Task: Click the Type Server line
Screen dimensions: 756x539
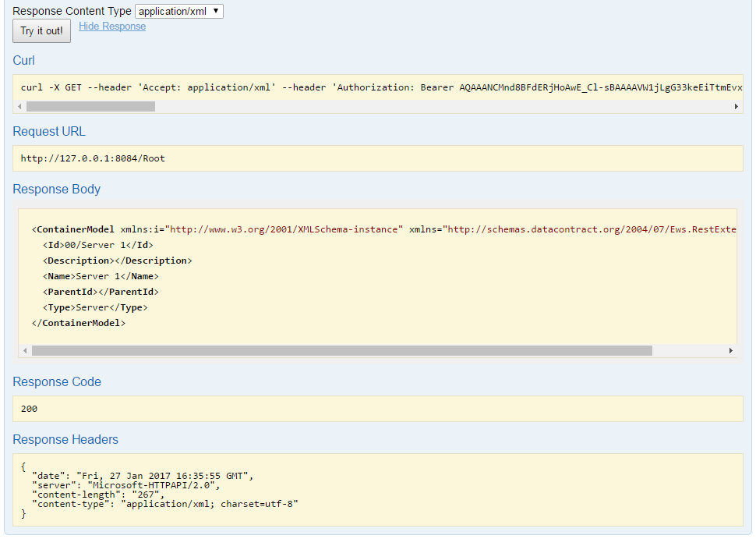Action: pos(95,307)
